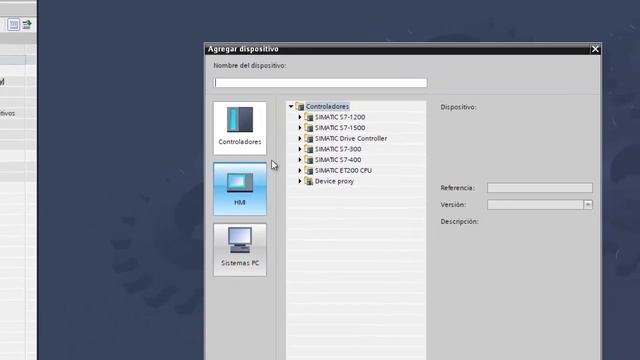Click the device name input field
The height and width of the screenshot is (360, 640).
[320, 83]
